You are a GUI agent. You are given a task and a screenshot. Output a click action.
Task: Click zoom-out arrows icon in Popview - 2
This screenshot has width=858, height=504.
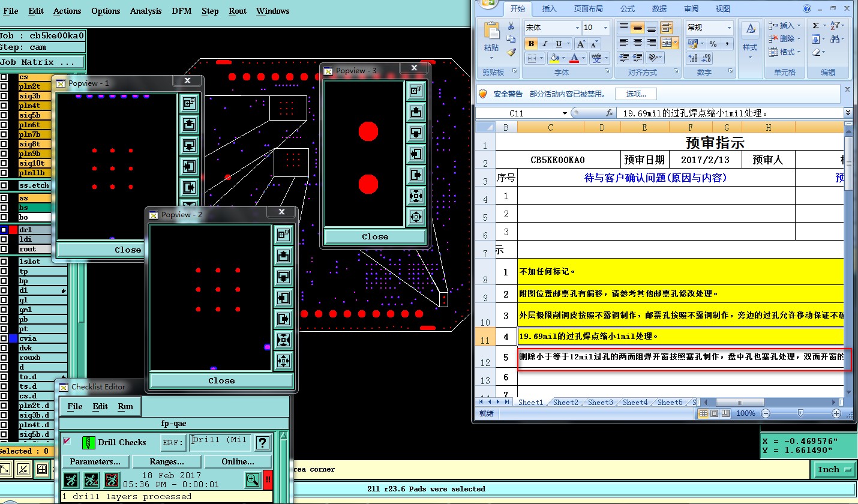(x=283, y=360)
